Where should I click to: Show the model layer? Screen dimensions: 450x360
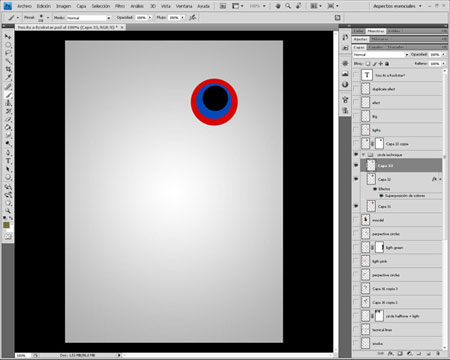click(x=356, y=220)
